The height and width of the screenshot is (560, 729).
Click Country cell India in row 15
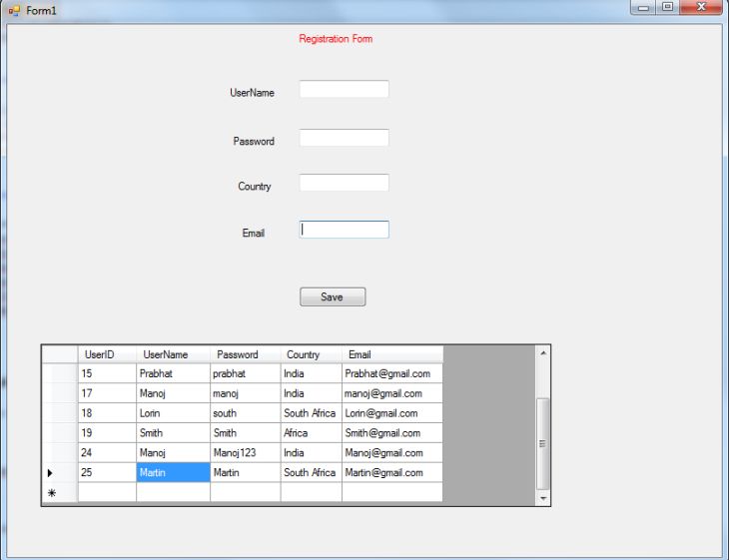pos(312,373)
